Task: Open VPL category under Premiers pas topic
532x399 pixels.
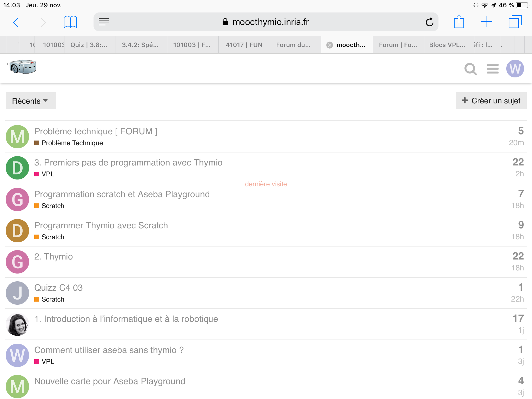Action: tap(44, 174)
